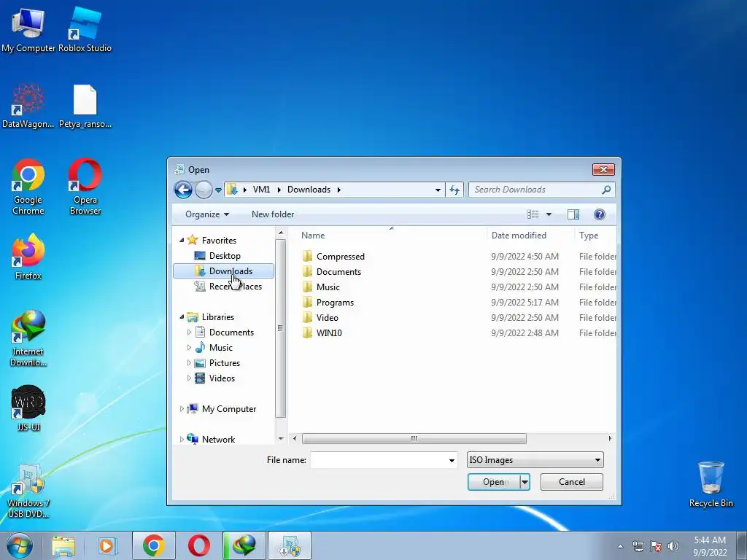Click the Search Downloads field
The width and height of the screenshot is (747, 560).
[x=535, y=190]
